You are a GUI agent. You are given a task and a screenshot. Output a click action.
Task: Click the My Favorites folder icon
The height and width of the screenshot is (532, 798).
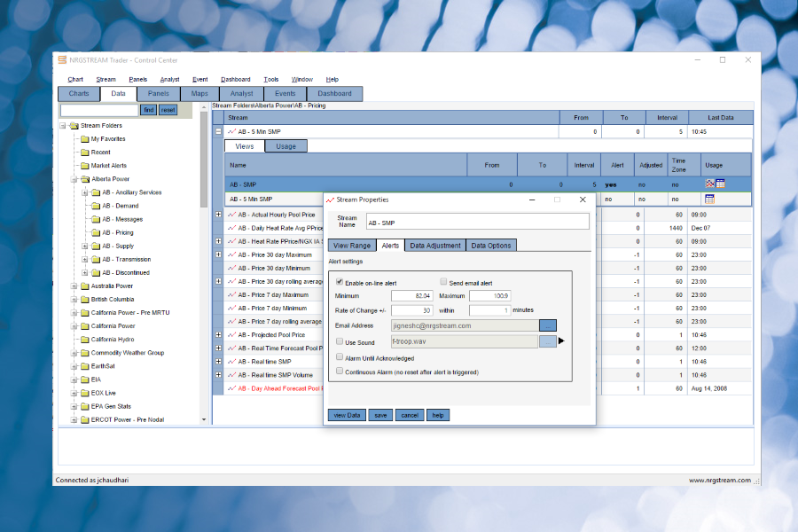85,138
